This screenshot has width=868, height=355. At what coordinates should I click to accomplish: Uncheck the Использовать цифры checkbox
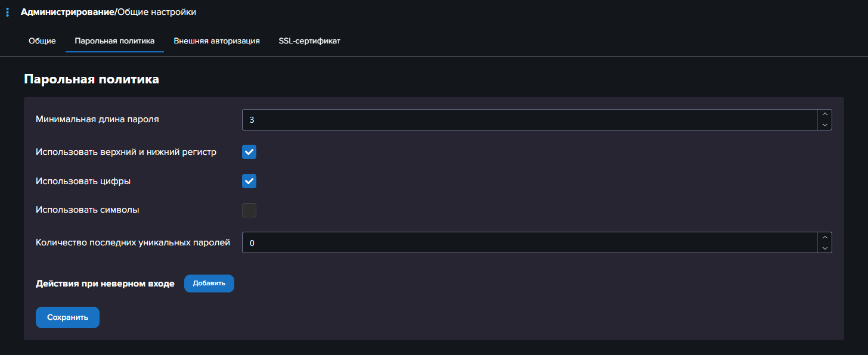(x=249, y=181)
